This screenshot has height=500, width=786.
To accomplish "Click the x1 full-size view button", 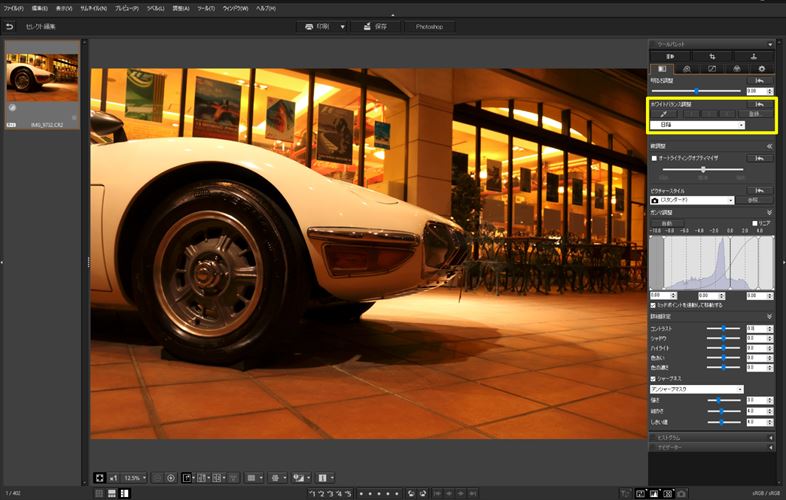I will (114, 478).
